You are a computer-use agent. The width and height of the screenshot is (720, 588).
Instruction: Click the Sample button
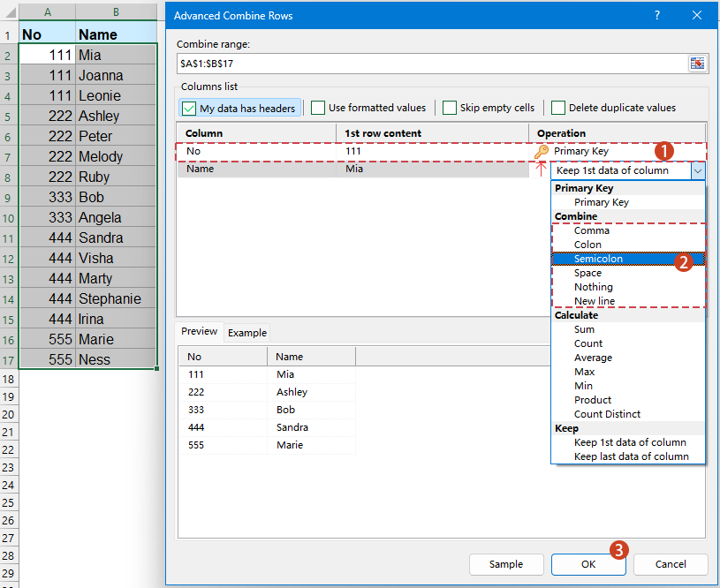(x=505, y=564)
